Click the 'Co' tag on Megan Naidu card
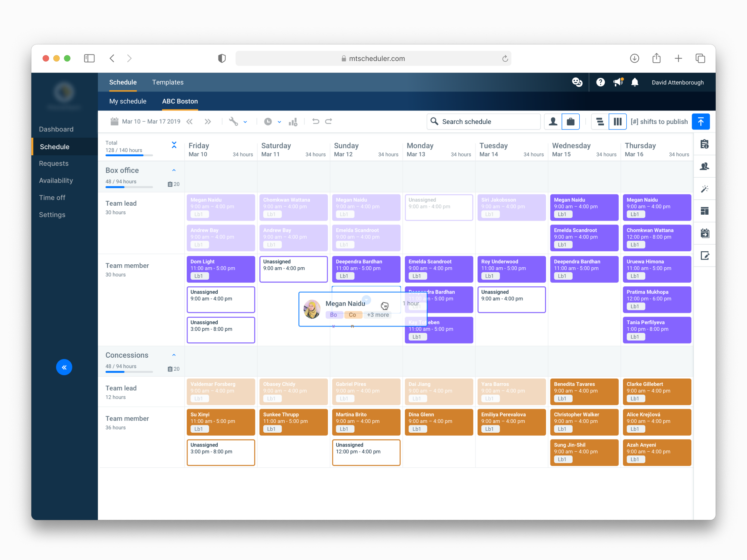 coord(353,315)
